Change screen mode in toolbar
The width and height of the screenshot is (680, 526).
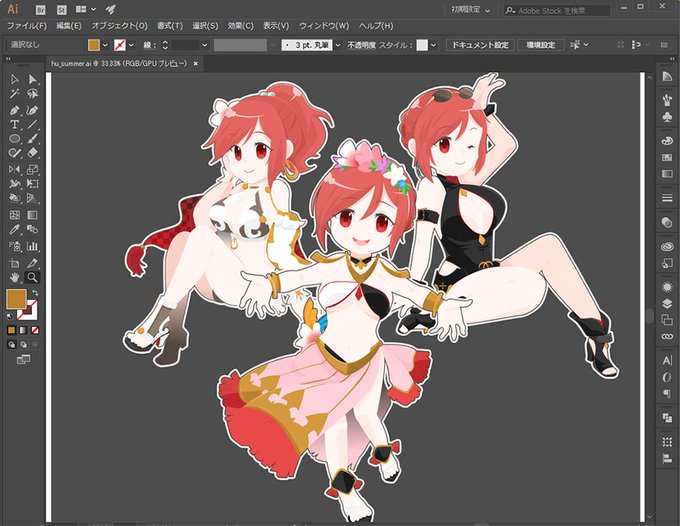(23, 359)
